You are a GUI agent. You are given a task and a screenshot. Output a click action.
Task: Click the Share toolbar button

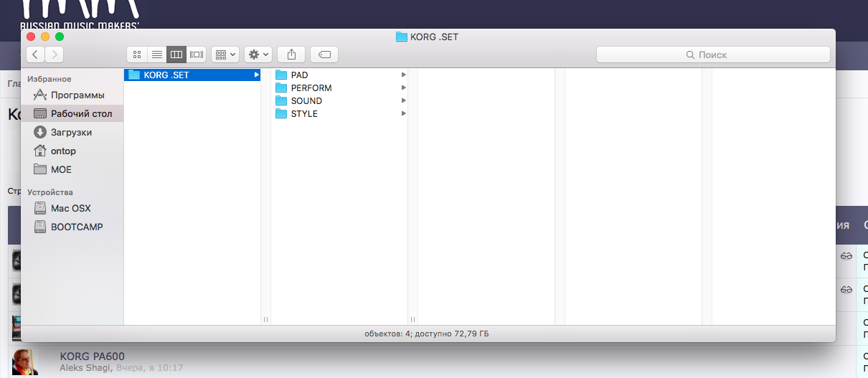[x=291, y=55]
